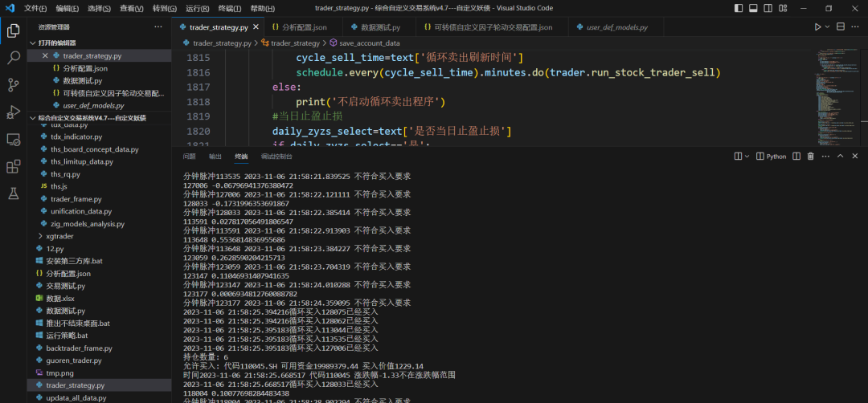The height and width of the screenshot is (403, 868).
Task: Split the terminal with split icon
Action: point(796,157)
